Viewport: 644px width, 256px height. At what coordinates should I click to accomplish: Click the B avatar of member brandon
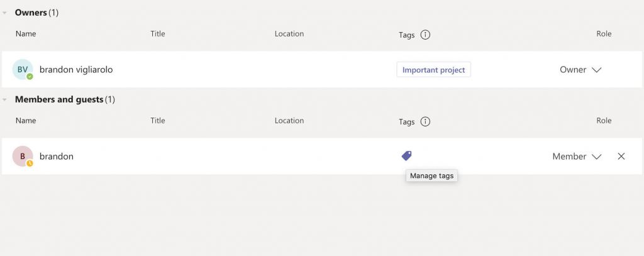[23, 157]
